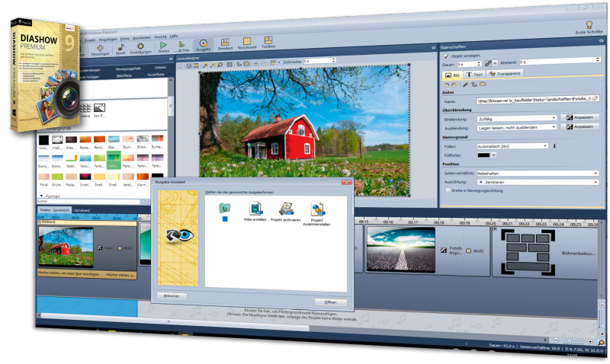Open the Füllfarbe color dropdown arrow
The image size is (610, 364).
[493, 155]
